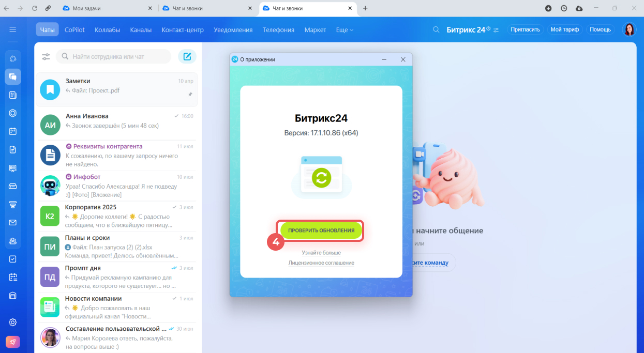Create a new chat with pencil icon

click(187, 56)
